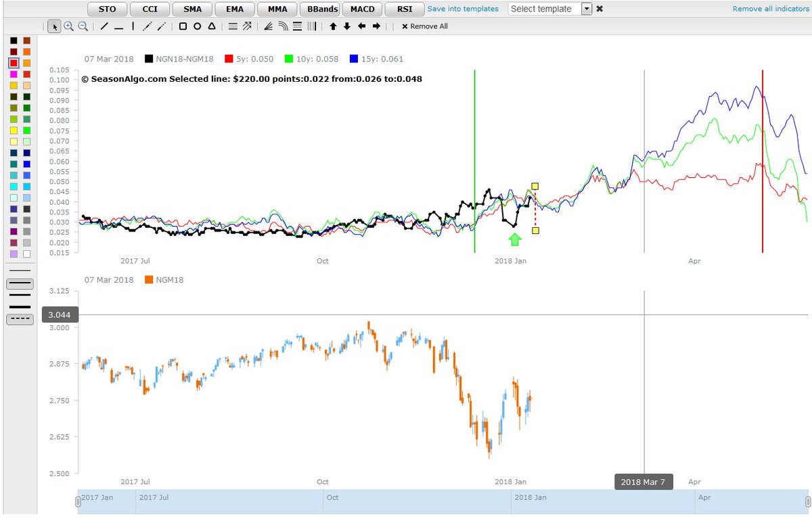
Task: Pick the rectangle drawing tool
Action: coord(183,26)
